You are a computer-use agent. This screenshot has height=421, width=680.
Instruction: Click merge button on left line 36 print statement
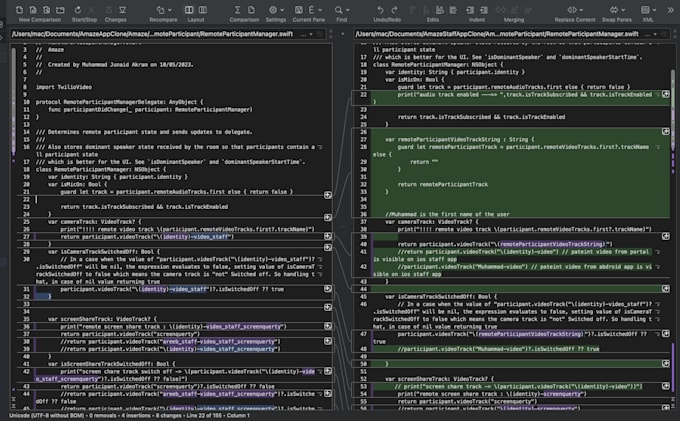tap(328, 326)
